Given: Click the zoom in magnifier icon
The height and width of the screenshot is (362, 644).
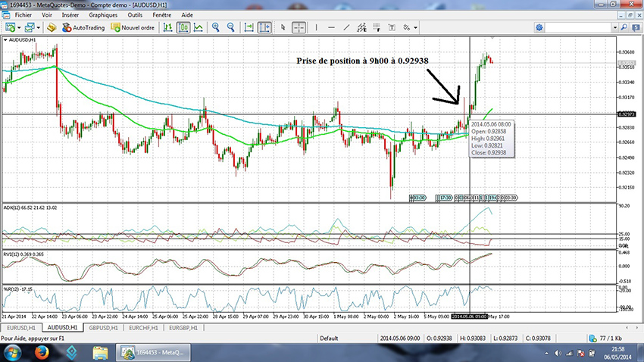Looking at the screenshot, I should pyautogui.click(x=215, y=27).
